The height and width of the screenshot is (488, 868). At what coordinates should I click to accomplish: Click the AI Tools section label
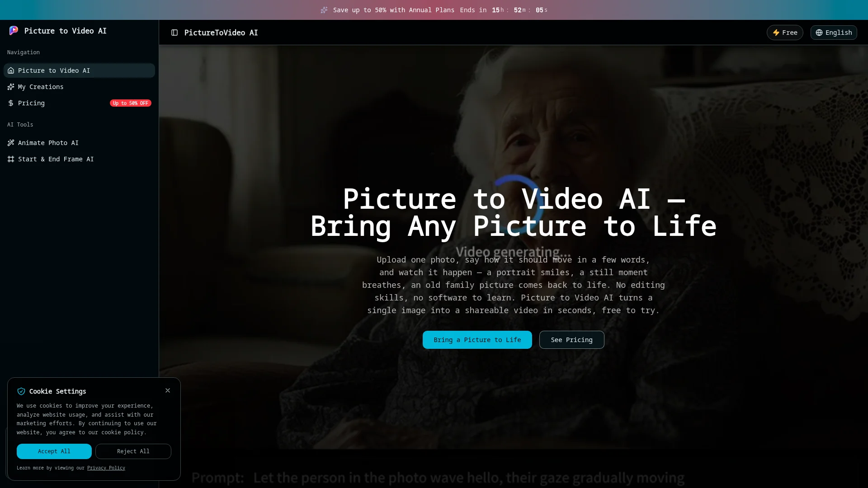click(20, 125)
